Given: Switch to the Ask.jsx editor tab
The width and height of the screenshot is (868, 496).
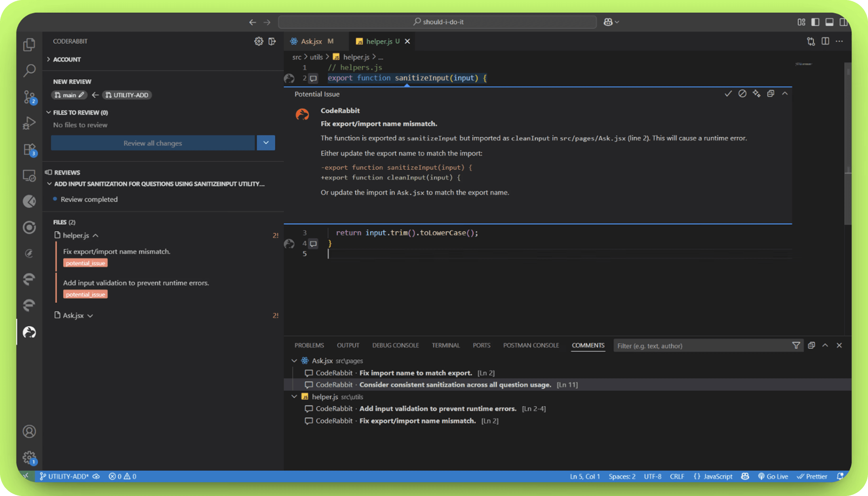Looking at the screenshot, I should click(x=311, y=41).
